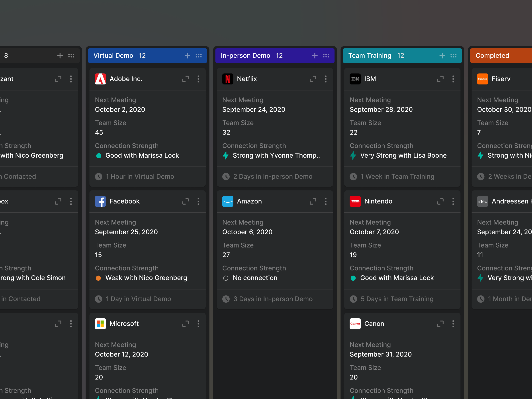The image size is (532, 399).
Task: Expand the Microsoft card
Action: [x=186, y=324]
